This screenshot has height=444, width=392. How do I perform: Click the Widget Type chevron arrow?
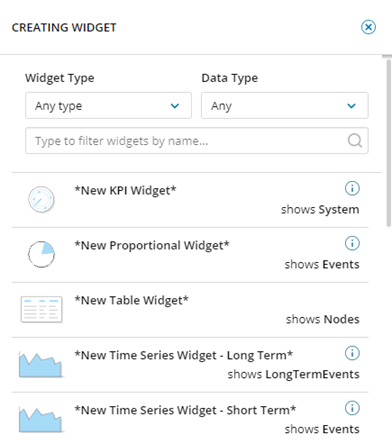tap(175, 106)
